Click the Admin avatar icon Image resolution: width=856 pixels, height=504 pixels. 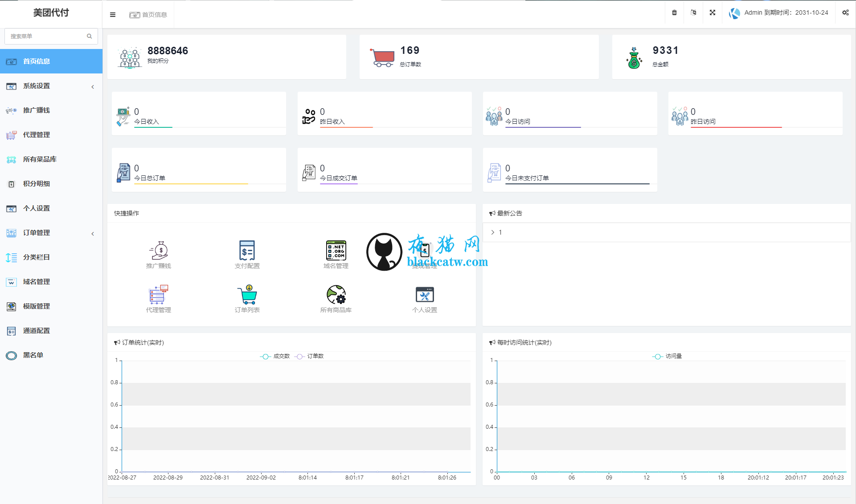click(x=734, y=13)
